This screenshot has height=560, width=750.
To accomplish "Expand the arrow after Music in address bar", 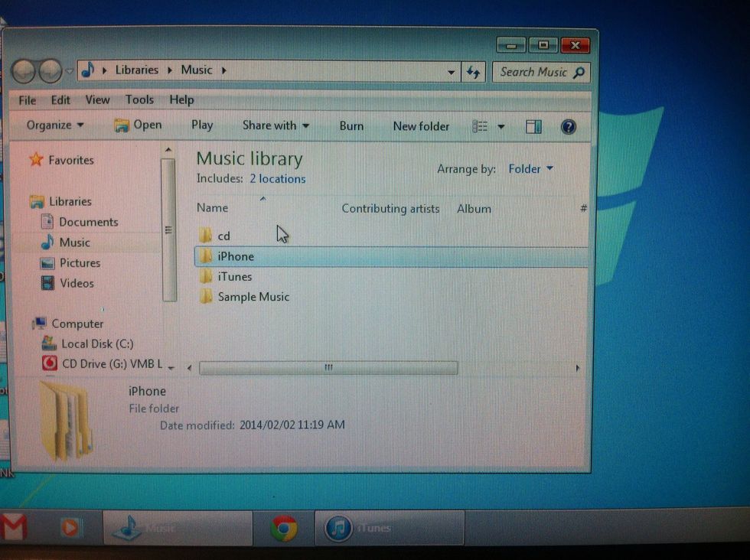I will [x=223, y=71].
